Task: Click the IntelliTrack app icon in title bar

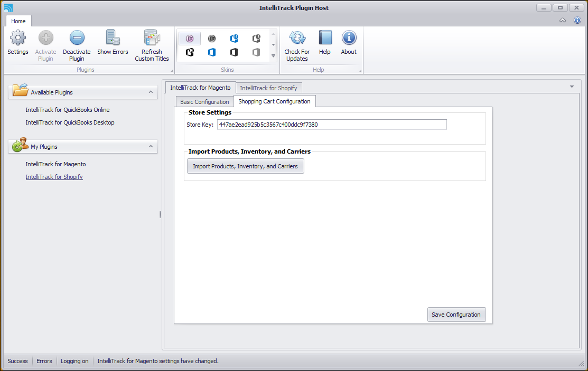Action: pos(8,7)
